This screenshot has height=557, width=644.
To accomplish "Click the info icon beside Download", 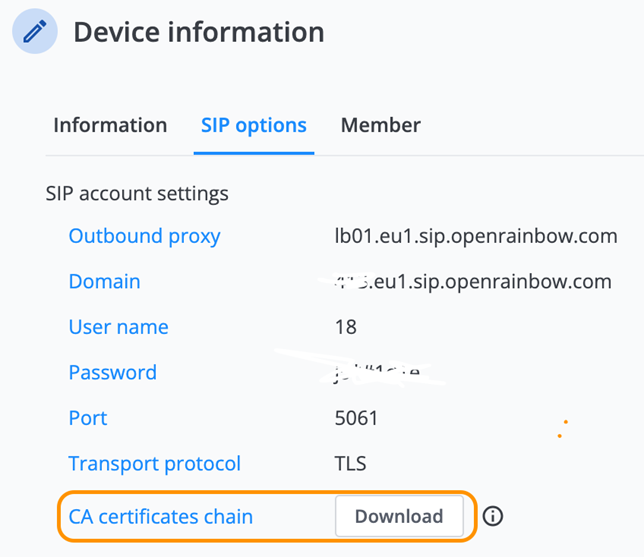I will [x=492, y=516].
